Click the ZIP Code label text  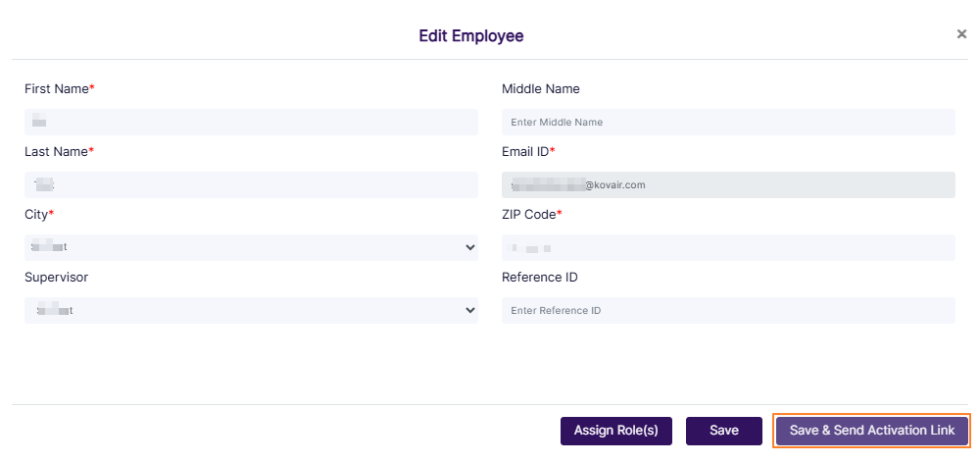point(529,215)
